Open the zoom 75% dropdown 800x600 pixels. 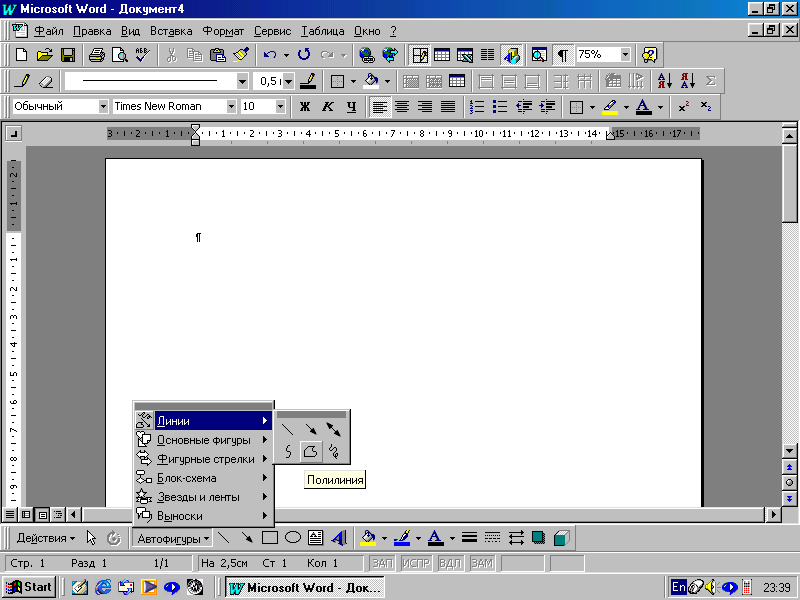click(x=626, y=55)
